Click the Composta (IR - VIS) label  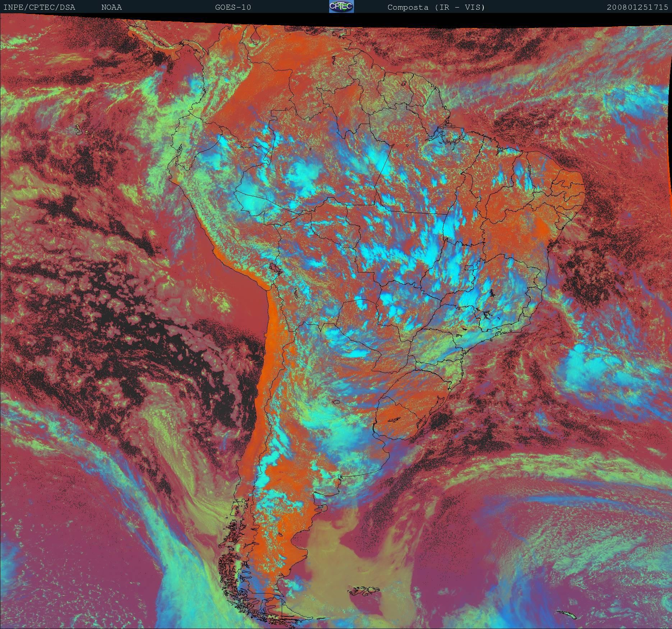pos(436,7)
